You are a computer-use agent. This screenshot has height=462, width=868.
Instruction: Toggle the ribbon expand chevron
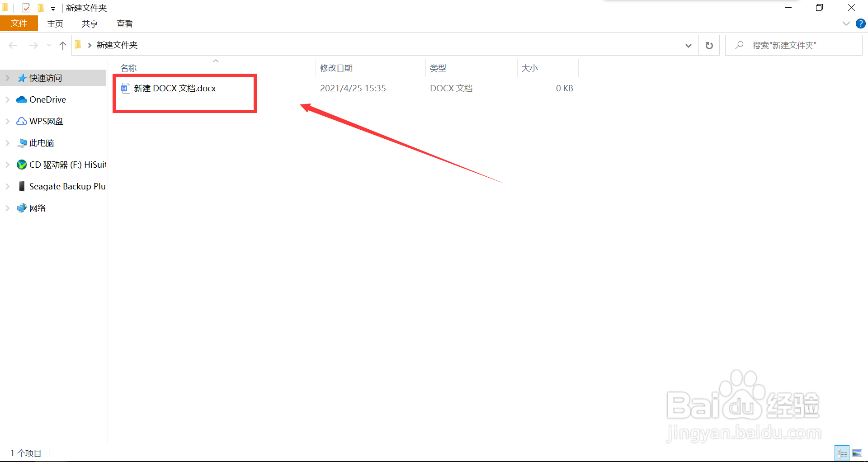click(846, 24)
